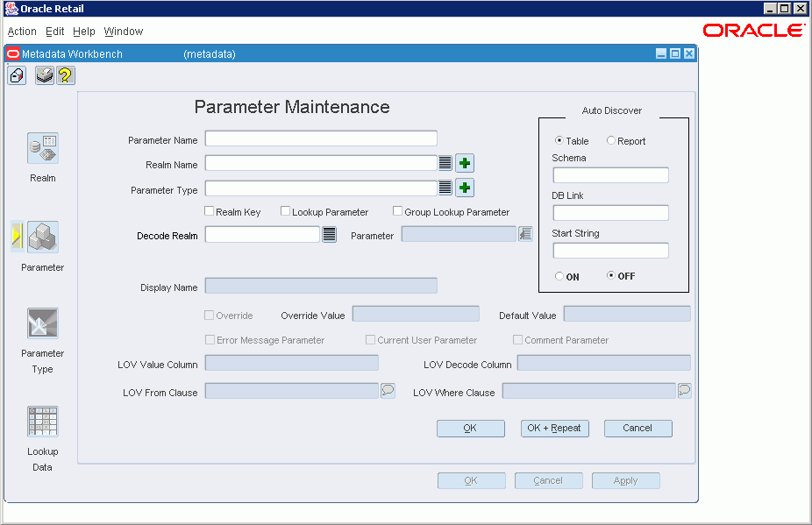This screenshot has height=525, width=812.
Task: Select the Table radio button
Action: pyautogui.click(x=559, y=140)
